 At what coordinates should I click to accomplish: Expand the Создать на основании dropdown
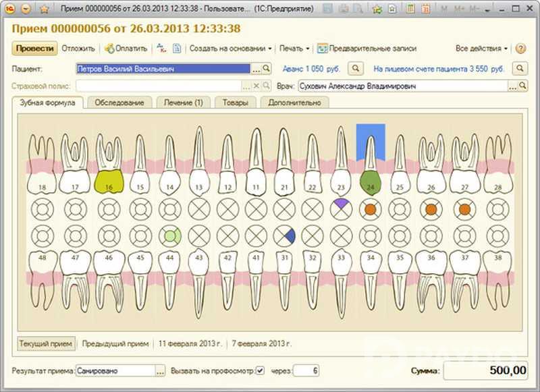click(230, 49)
